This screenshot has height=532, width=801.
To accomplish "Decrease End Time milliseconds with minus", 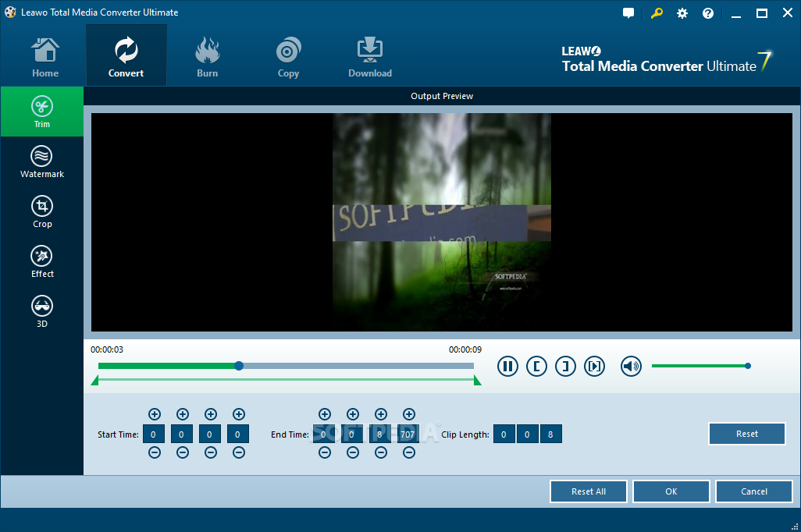I will pos(408,452).
